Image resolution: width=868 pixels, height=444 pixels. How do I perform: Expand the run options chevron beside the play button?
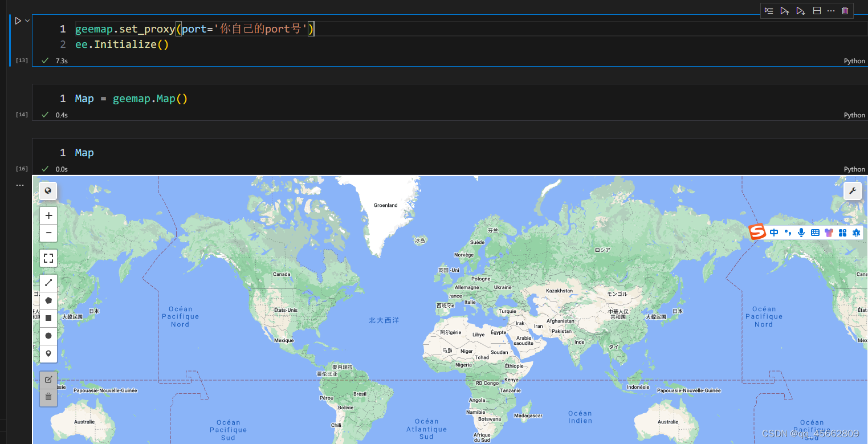click(x=26, y=21)
